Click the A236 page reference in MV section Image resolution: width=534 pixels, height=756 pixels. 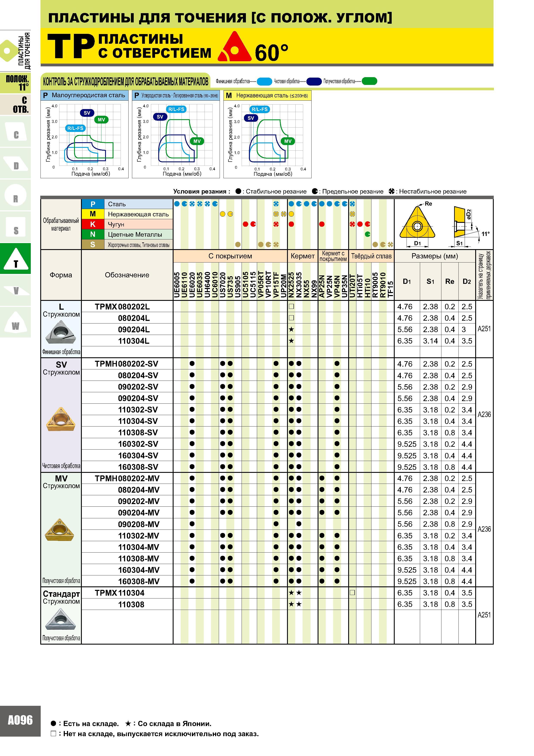[x=484, y=529]
